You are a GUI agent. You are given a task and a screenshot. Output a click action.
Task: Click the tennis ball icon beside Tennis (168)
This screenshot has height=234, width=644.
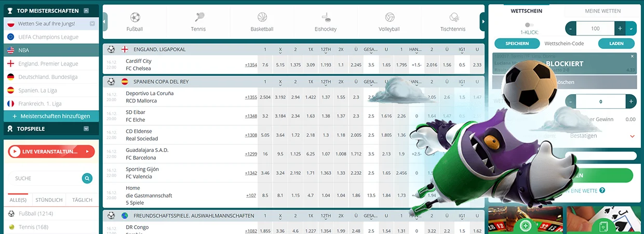pyautogui.click(x=11, y=227)
